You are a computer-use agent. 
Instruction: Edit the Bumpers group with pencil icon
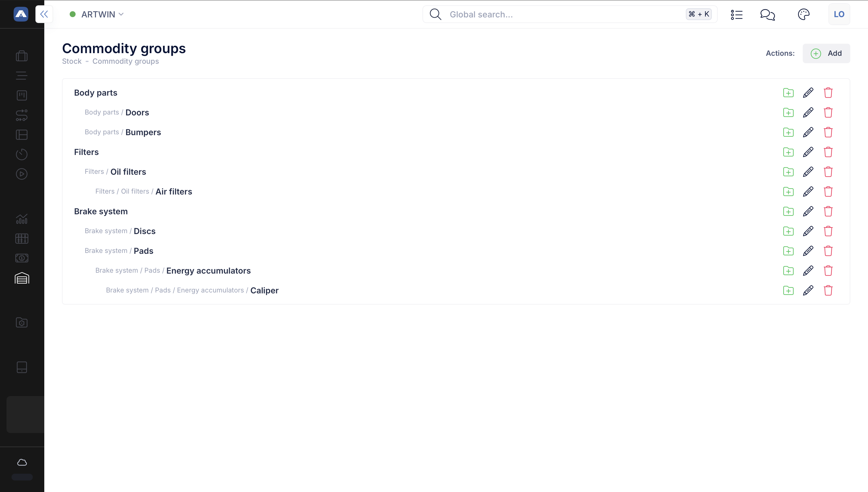pos(808,132)
